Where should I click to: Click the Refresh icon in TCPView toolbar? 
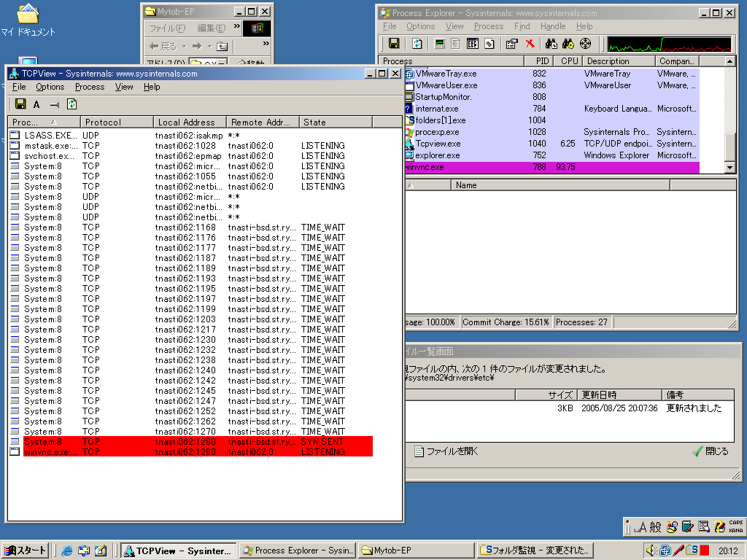[x=71, y=104]
